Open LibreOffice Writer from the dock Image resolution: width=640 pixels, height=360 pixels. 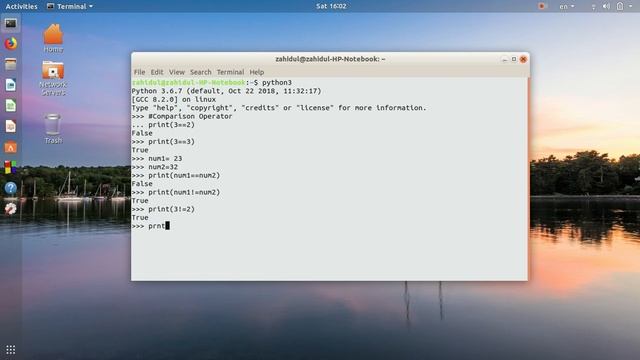[x=11, y=85]
